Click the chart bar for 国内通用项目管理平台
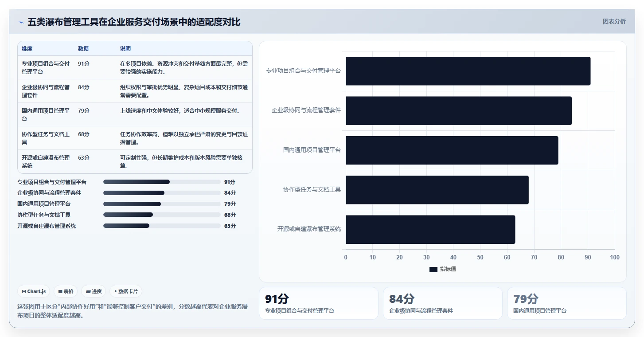The height and width of the screenshot is (337, 644). pyautogui.click(x=452, y=150)
